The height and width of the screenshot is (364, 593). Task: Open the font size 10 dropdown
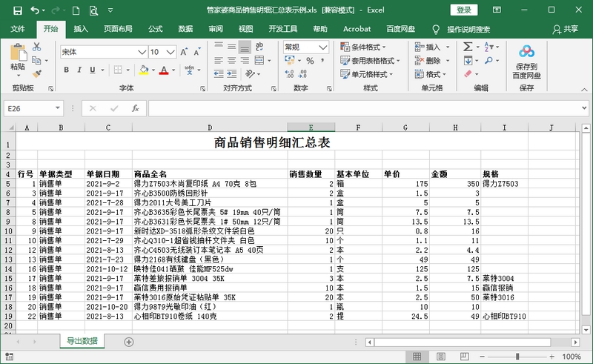point(170,52)
